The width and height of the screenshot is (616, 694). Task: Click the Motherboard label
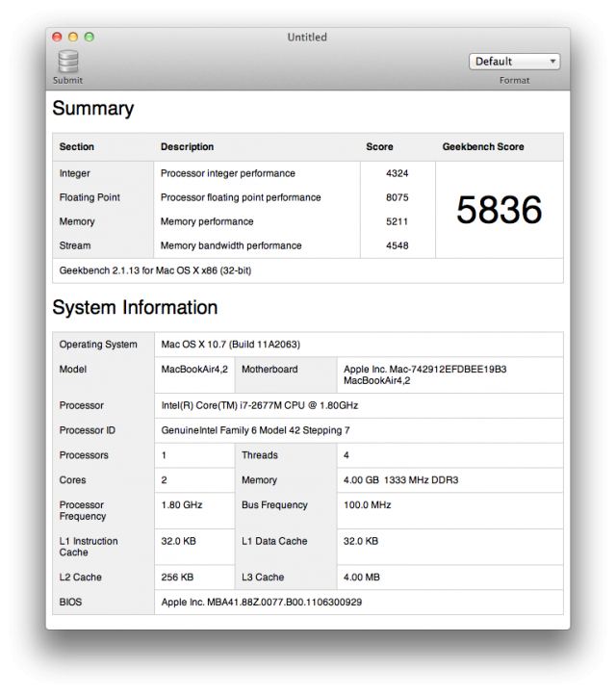pyautogui.click(x=269, y=369)
